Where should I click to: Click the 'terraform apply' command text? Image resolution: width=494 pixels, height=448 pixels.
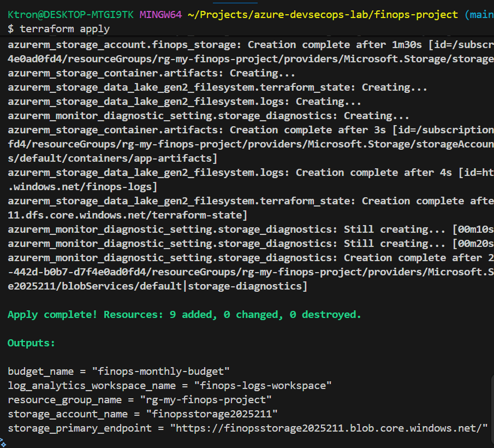[x=64, y=29]
